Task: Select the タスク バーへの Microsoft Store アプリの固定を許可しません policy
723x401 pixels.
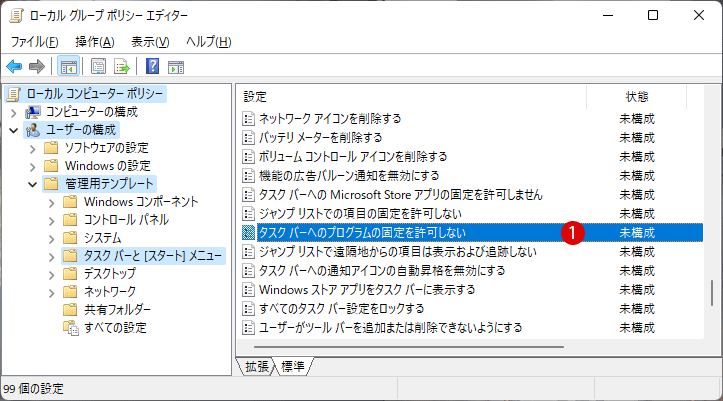Action: tap(400, 195)
